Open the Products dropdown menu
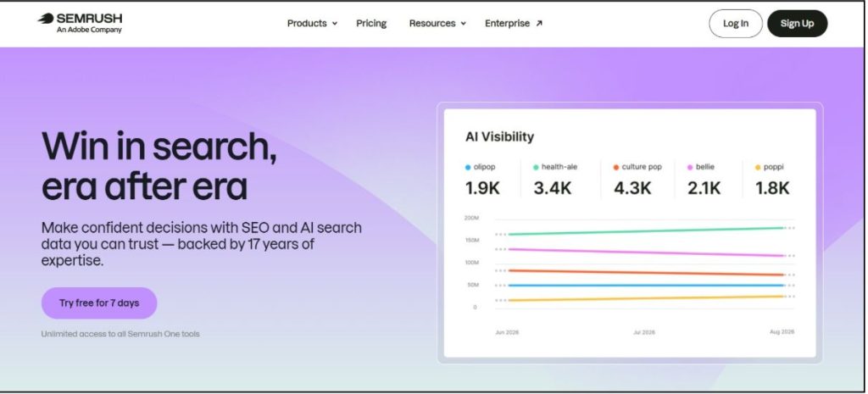868x394 pixels. click(312, 23)
